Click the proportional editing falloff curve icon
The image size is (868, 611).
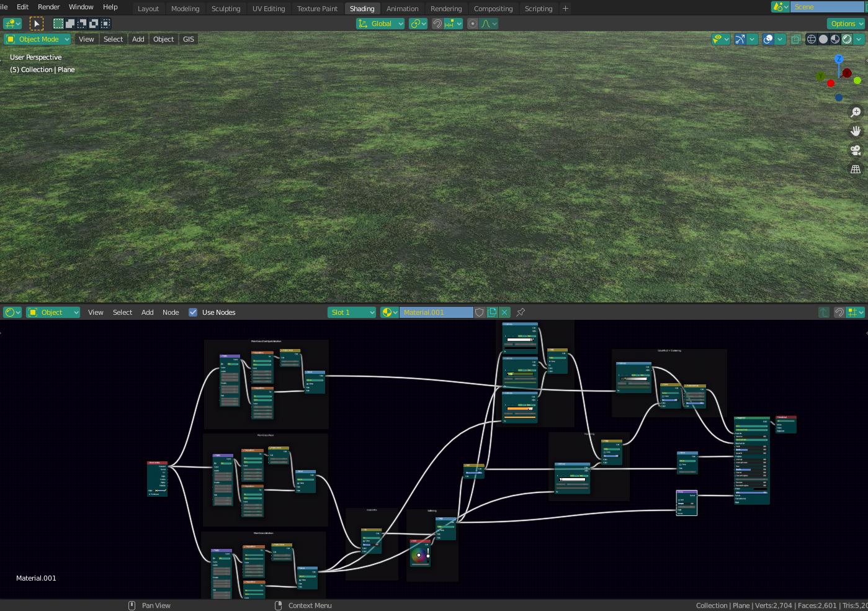pyautogui.click(x=488, y=24)
